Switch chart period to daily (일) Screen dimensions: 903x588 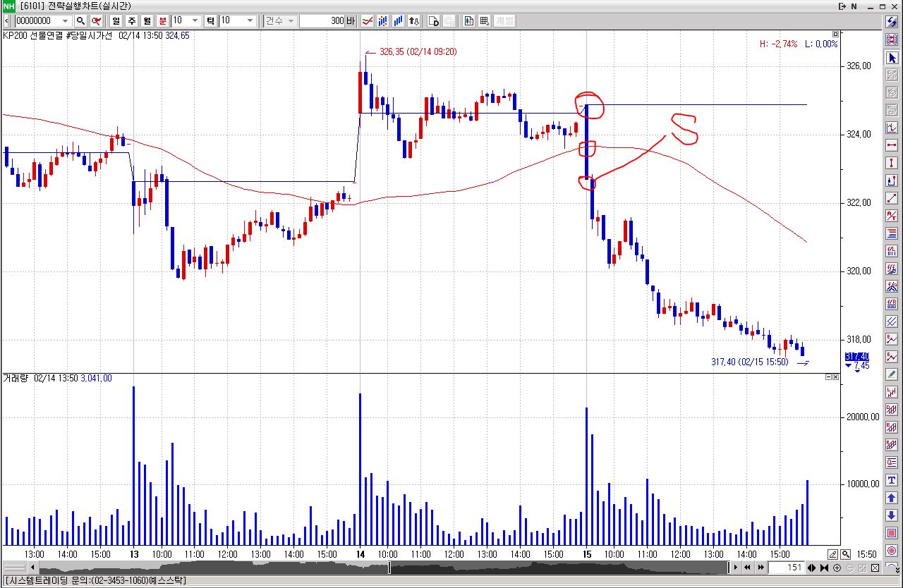(115, 21)
